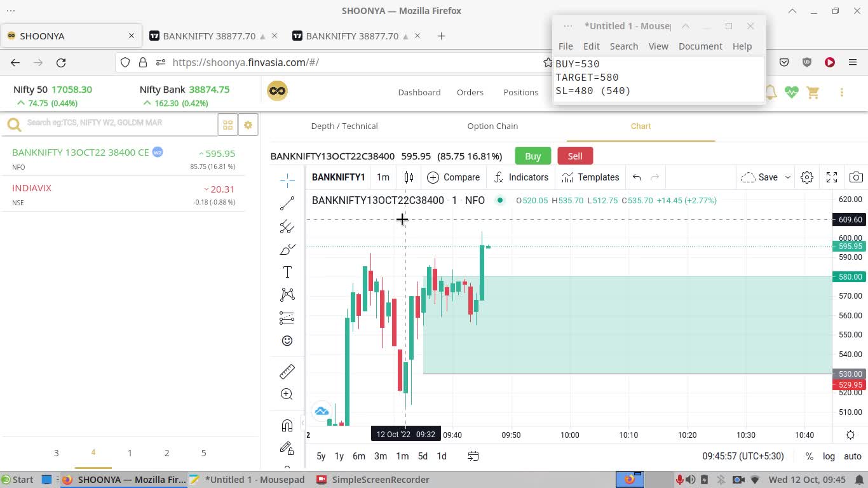
Task: Toggle magnet mode on chart
Action: (287, 425)
